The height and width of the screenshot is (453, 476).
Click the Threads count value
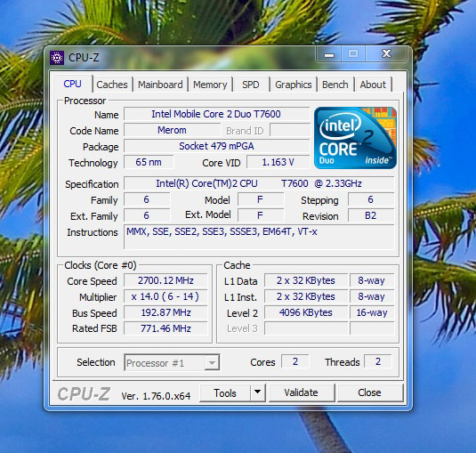[378, 361]
